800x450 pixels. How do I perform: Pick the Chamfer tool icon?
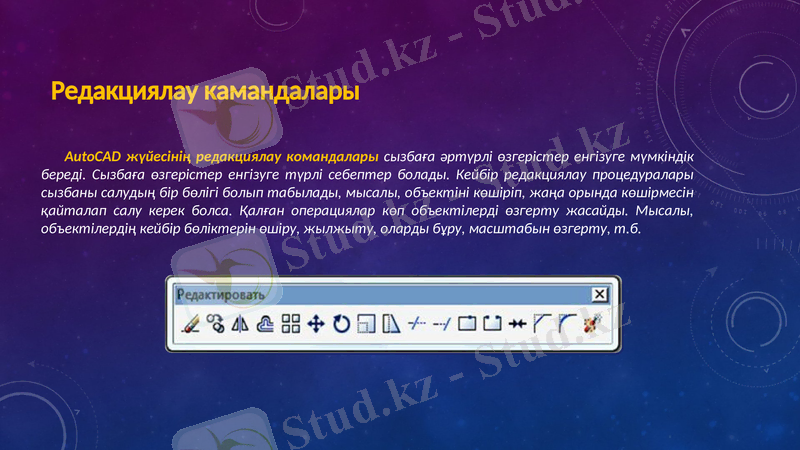coord(542,323)
